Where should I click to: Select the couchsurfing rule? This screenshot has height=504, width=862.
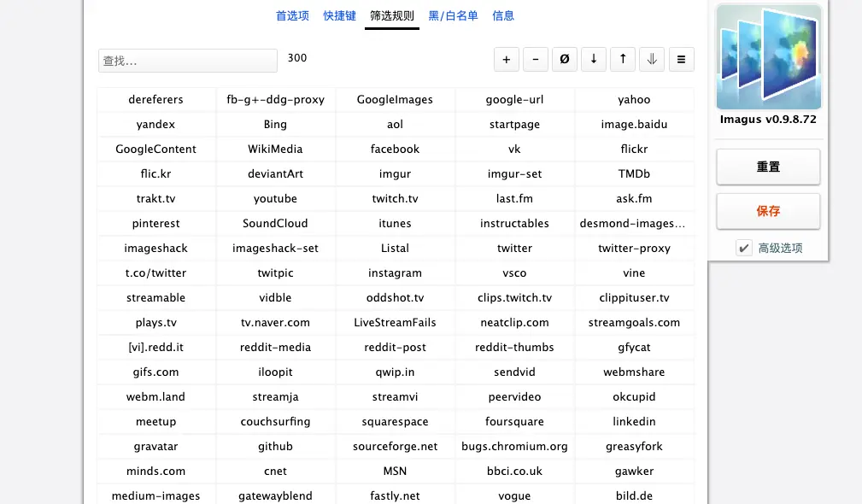(x=275, y=421)
